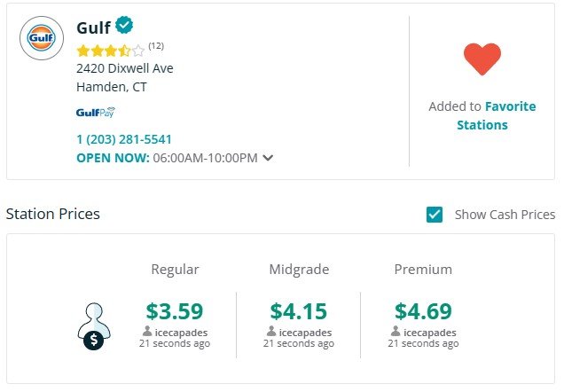The height and width of the screenshot is (392, 564).
Task: Click the red heart favorite icon
Action: tap(482, 59)
